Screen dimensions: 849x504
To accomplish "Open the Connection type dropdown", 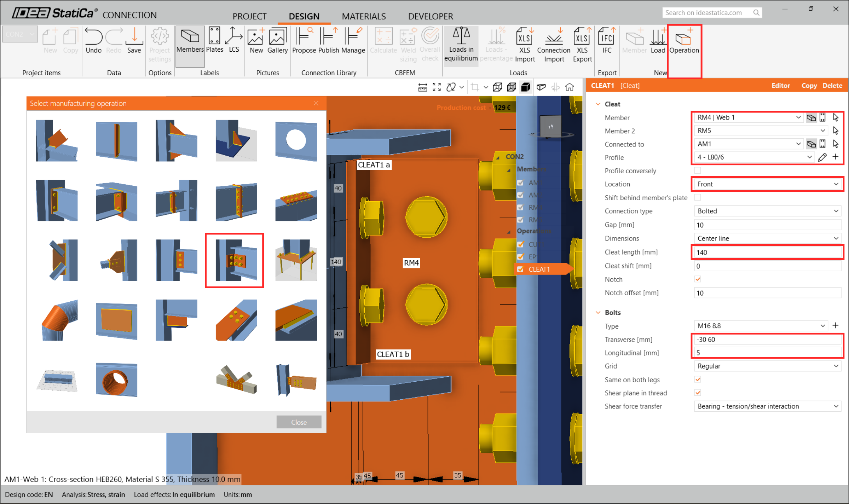I will (767, 211).
